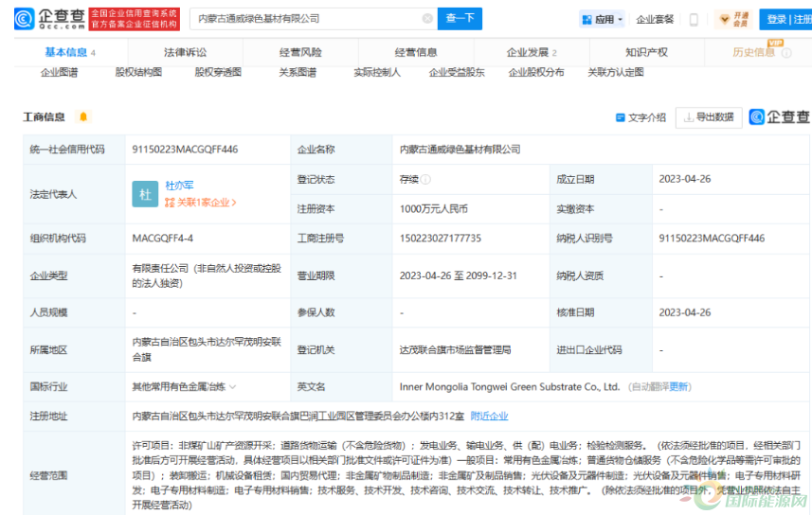Select the 工商注册号 value 150223027177735
The width and height of the screenshot is (812, 515).
coord(441,239)
